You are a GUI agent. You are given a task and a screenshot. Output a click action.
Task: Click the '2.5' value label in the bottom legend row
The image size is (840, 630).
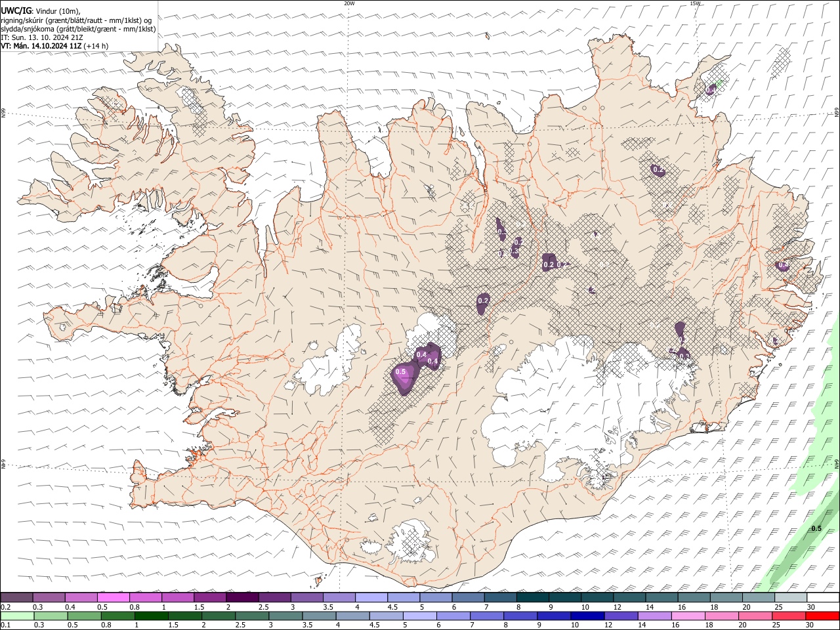click(240, 625)
